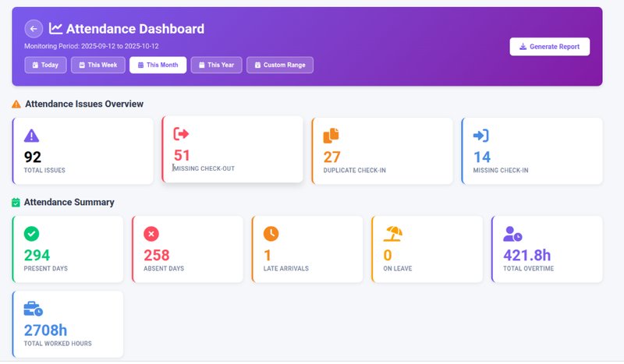This screenshot has width=624, height=364.
Task: Click the Attendance Dashboard title
Action: pos(135,29)
